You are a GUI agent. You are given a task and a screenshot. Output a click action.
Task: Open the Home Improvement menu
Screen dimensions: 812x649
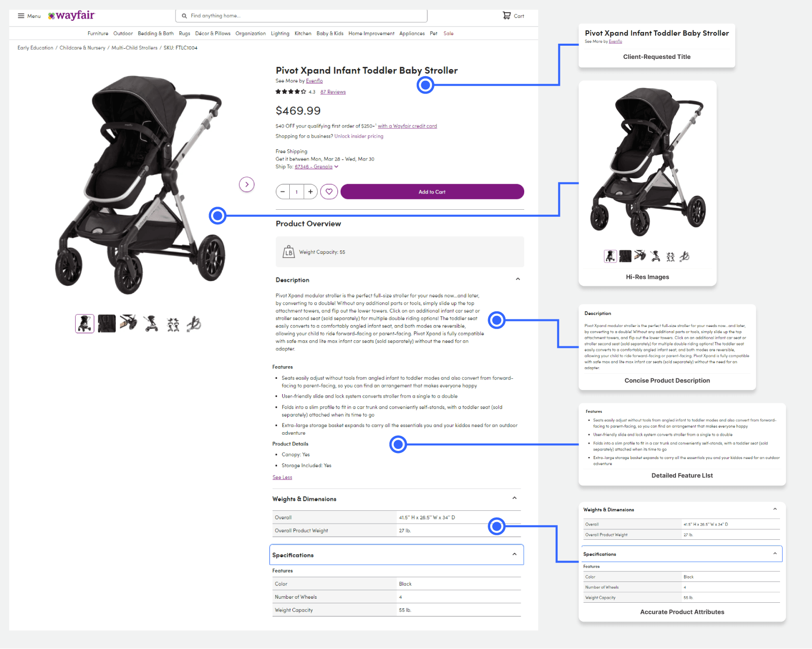(371, 34)
